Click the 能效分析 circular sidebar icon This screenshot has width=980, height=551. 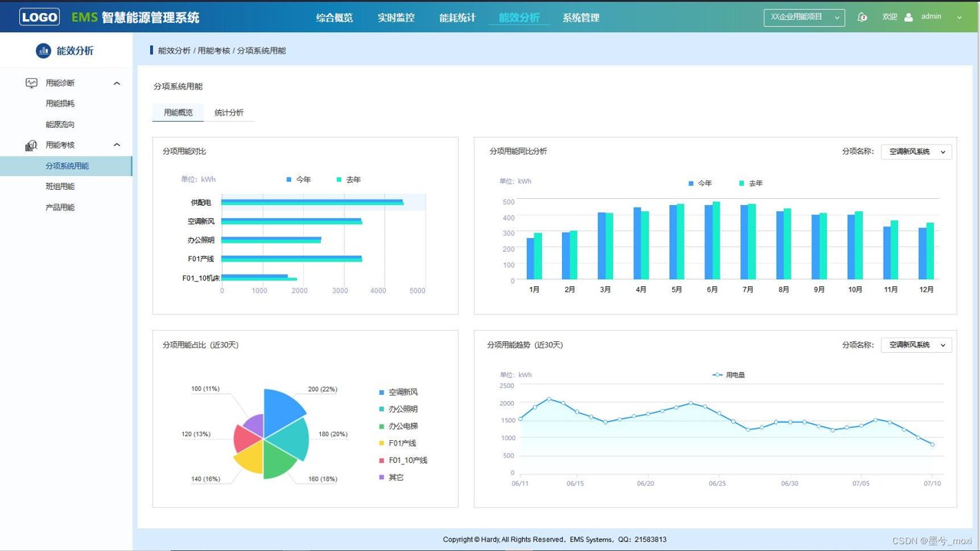(44, 51)
